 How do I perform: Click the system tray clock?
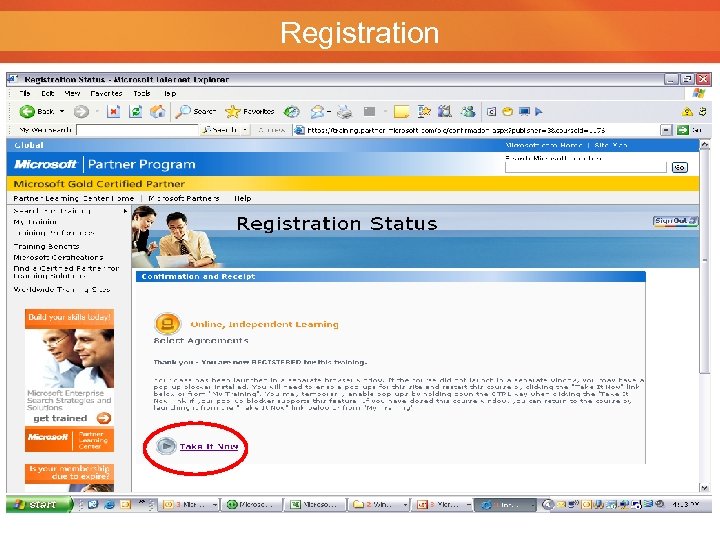686,505
